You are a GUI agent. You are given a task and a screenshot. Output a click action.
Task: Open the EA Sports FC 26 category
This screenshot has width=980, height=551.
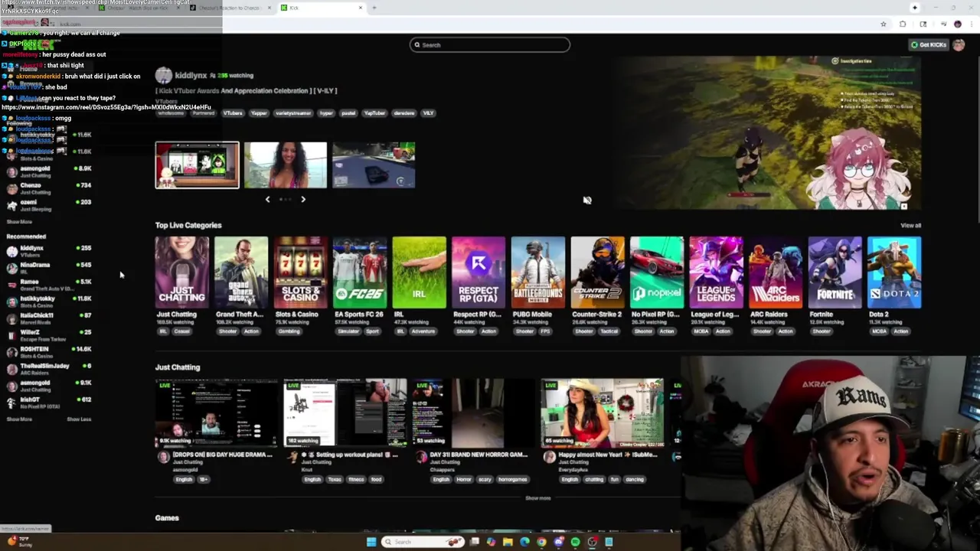click(x=360, y=273)
